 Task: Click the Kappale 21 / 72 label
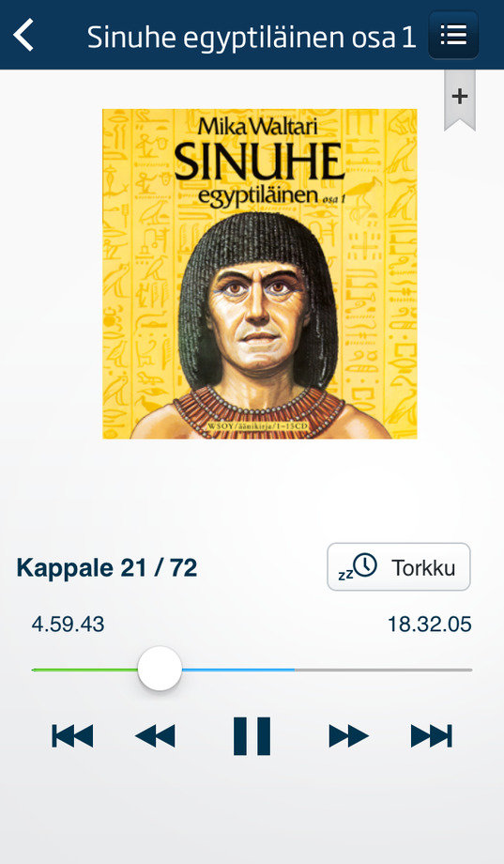pos(107,567)
